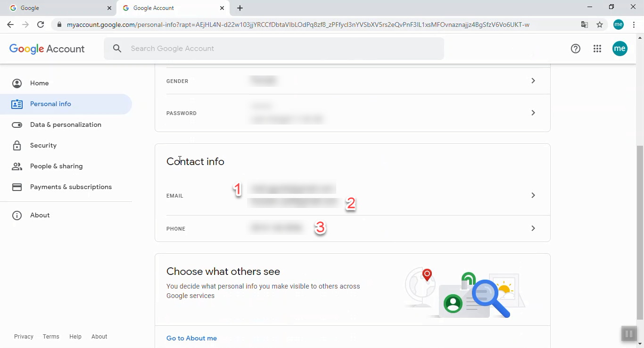Select People & sharing in sidebar
The height and width of the screenshot is (348, 644).
coord(56,166)
